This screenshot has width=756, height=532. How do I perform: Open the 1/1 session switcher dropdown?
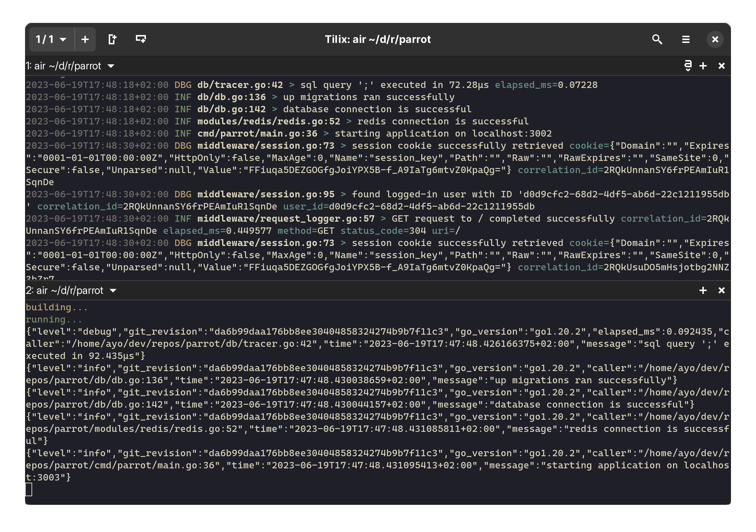51,39
